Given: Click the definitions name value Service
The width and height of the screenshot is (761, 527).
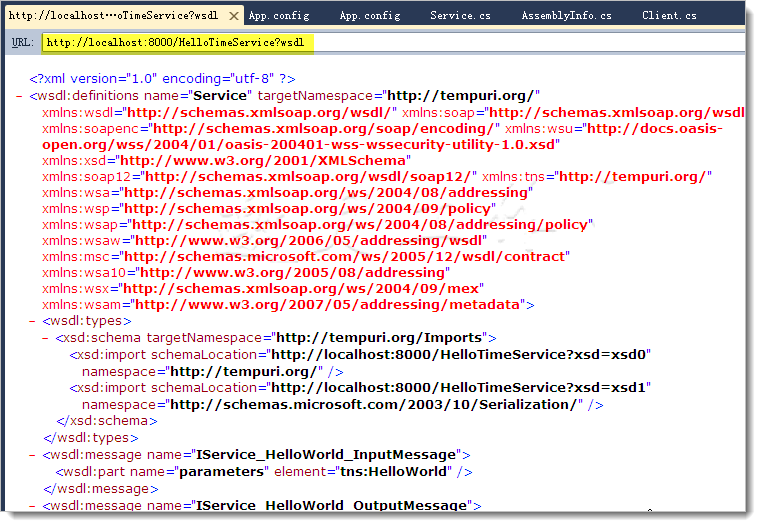Looking at the screenshot, I should pos(220,96).
